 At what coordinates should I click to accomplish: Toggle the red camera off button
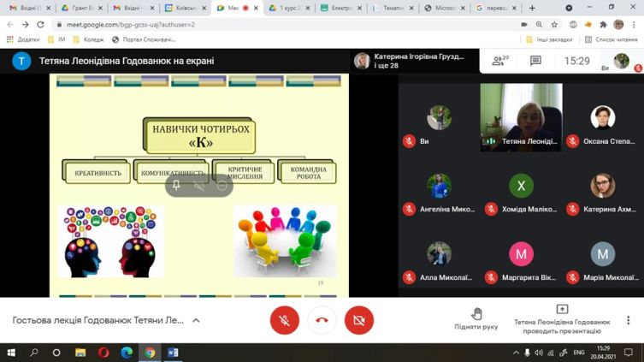pos(359,320)
